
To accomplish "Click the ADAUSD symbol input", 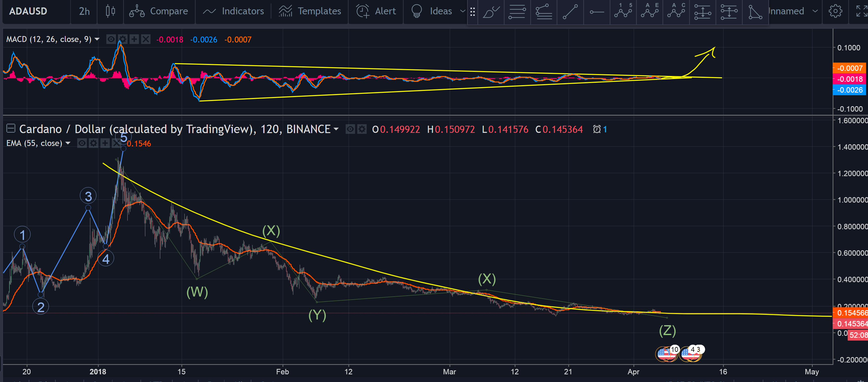I will [28, 11].
